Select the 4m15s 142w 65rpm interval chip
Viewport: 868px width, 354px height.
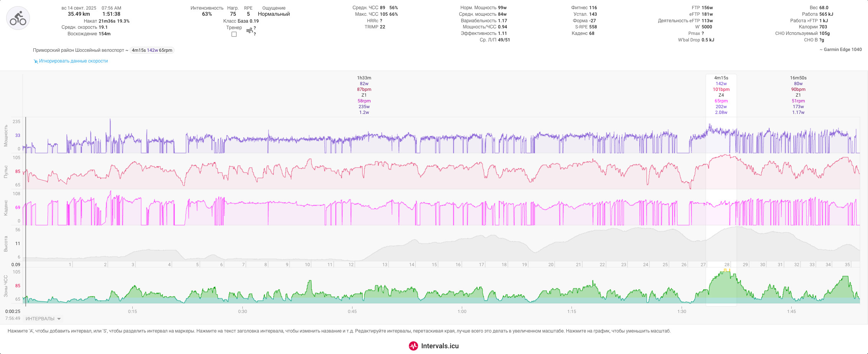point(152,50)
